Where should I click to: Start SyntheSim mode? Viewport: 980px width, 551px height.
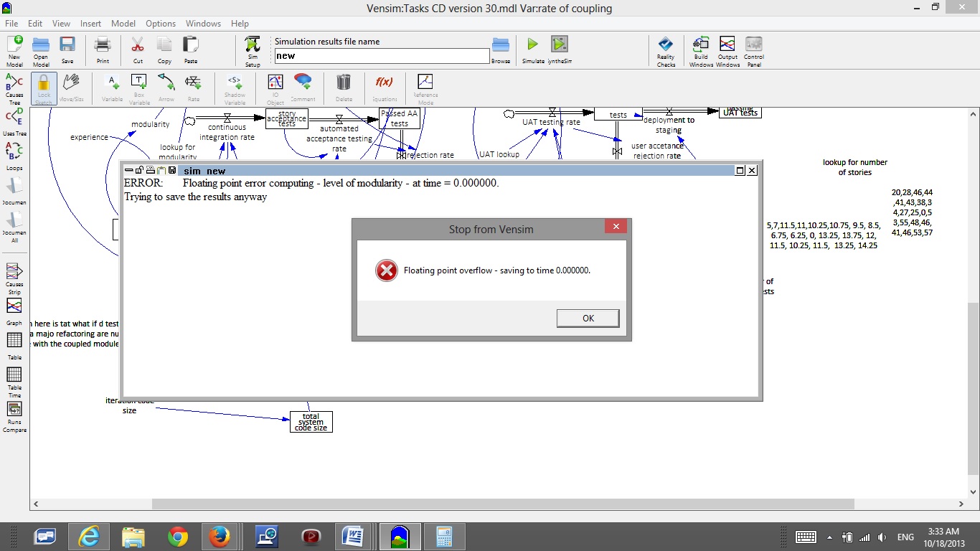560,50
